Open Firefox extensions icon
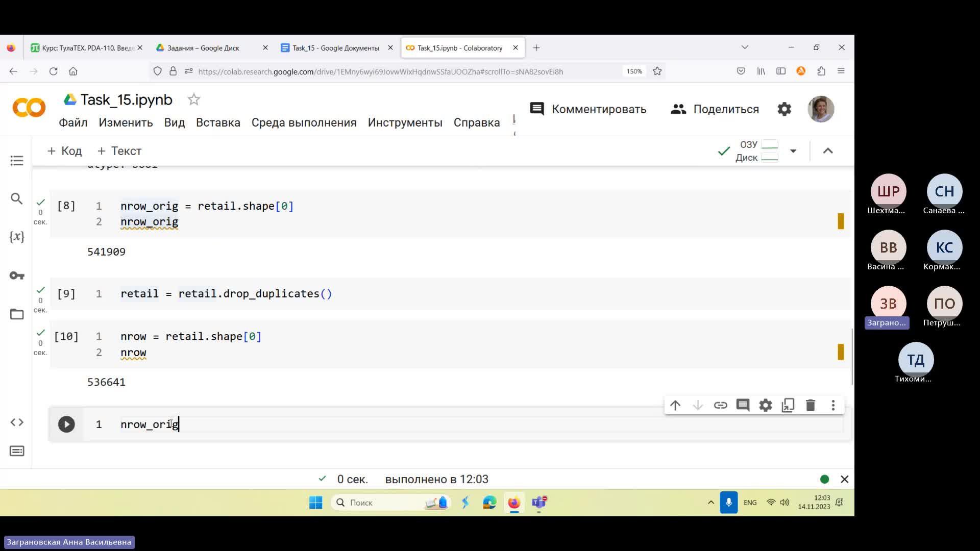 tap(821, 71)
